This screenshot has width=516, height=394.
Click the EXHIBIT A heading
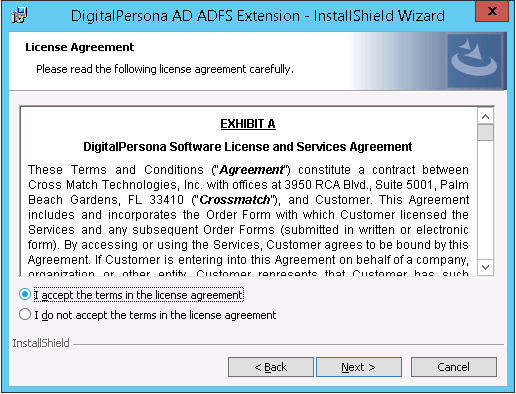[x=248, y=124]
